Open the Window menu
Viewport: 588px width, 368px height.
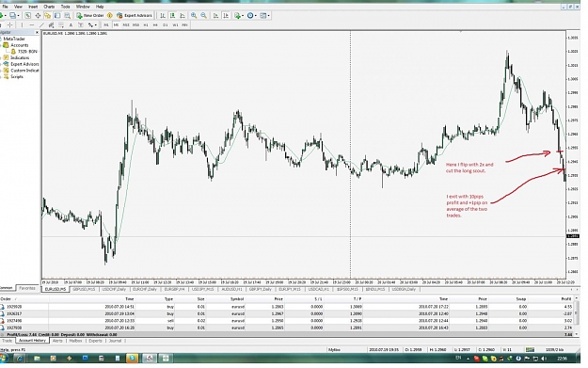tap(83, 7)
